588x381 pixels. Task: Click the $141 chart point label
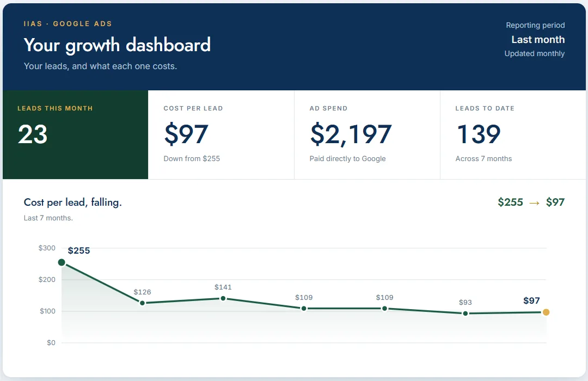223,287
